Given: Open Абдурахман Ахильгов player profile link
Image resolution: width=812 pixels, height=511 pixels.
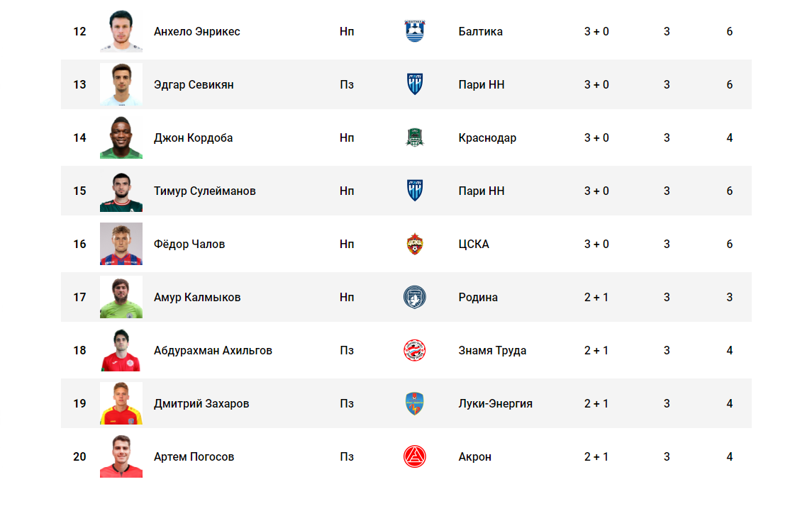Looking at the screenshot, I should 213,351.
